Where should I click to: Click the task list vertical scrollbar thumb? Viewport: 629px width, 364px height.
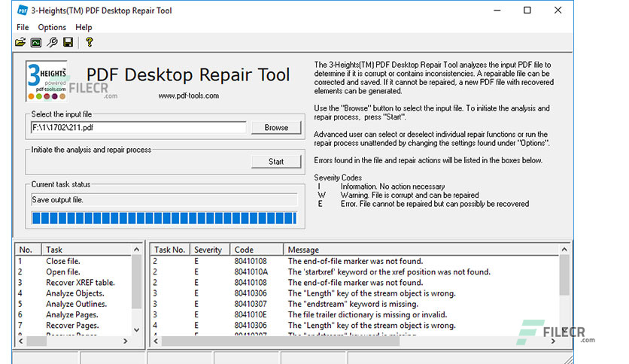[137, 282]
